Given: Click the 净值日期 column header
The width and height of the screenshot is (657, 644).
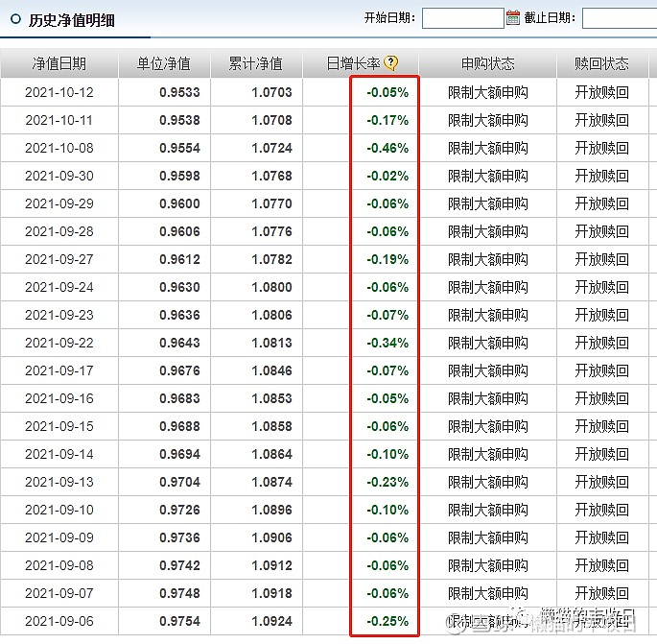Looking at the screenshot, I should pos(59,63).
